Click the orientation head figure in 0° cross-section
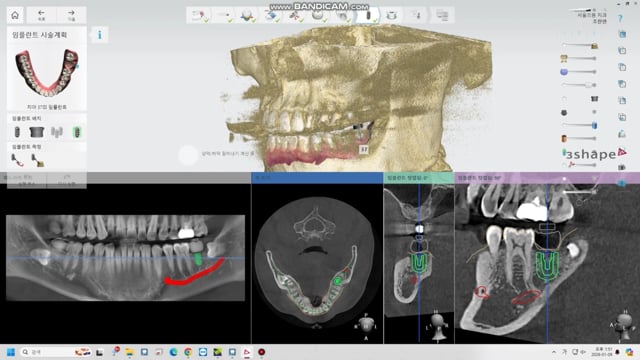The width and height of the screenshot is (640, 360). coord(438,327)
